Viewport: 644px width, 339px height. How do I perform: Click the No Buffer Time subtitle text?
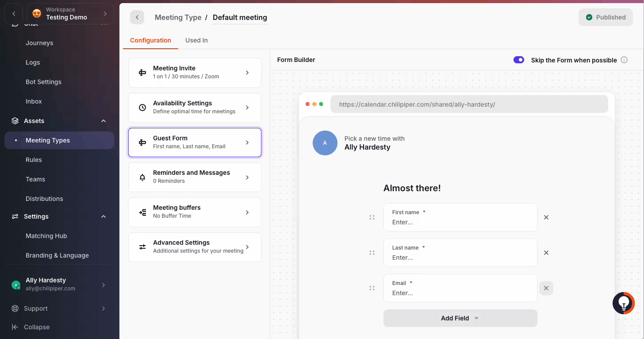pyautogui.click(x=172, y=216)
